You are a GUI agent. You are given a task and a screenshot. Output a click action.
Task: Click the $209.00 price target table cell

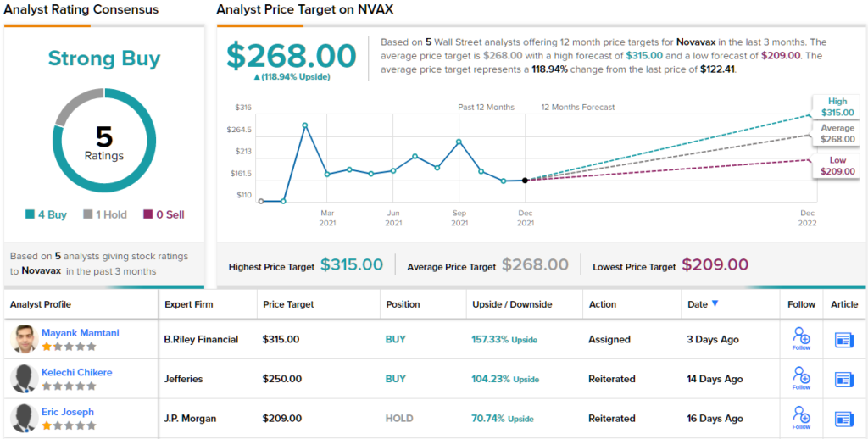point(281,418)
